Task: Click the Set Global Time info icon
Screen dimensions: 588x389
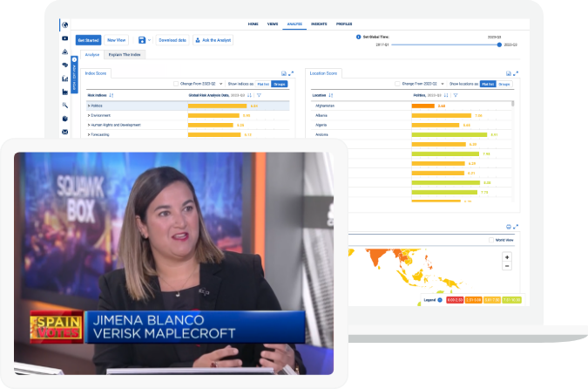Action: [x=358, y=37]
